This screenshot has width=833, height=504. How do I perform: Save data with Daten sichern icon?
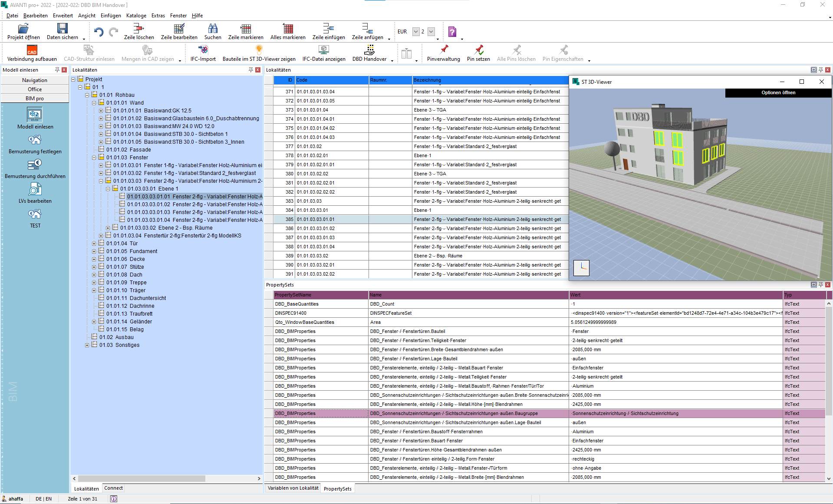coord(63,29)
